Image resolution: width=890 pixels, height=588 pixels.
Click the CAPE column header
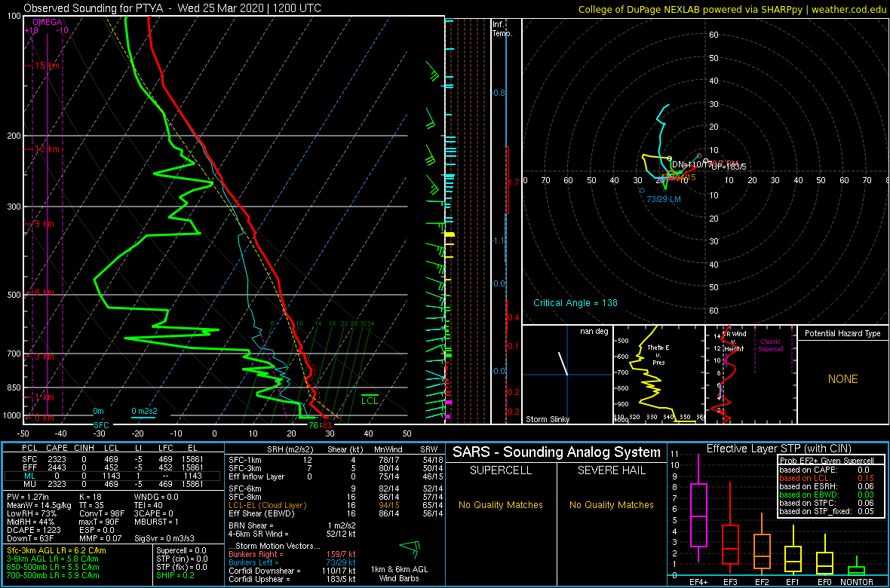pos(57,449)
